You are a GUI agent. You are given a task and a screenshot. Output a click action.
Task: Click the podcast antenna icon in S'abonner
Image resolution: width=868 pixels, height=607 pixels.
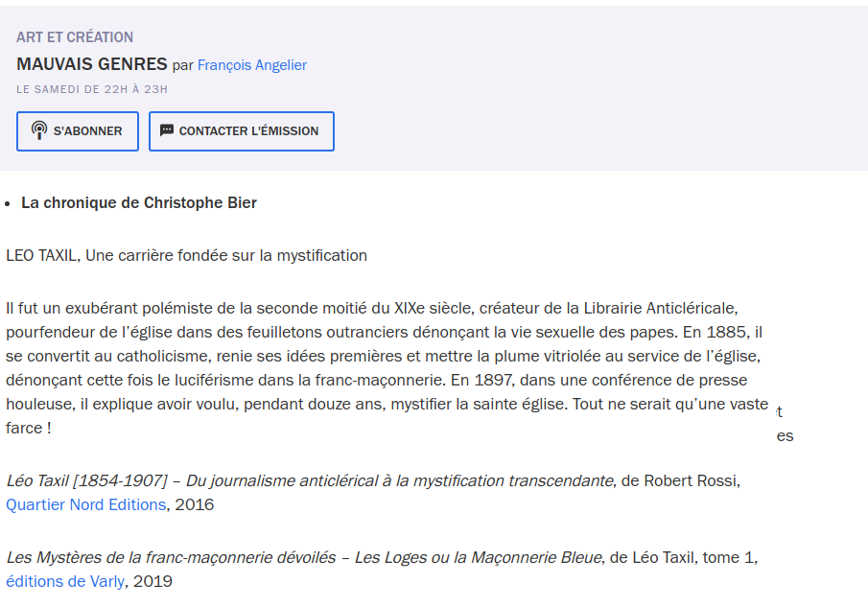[x=39, y=130]
